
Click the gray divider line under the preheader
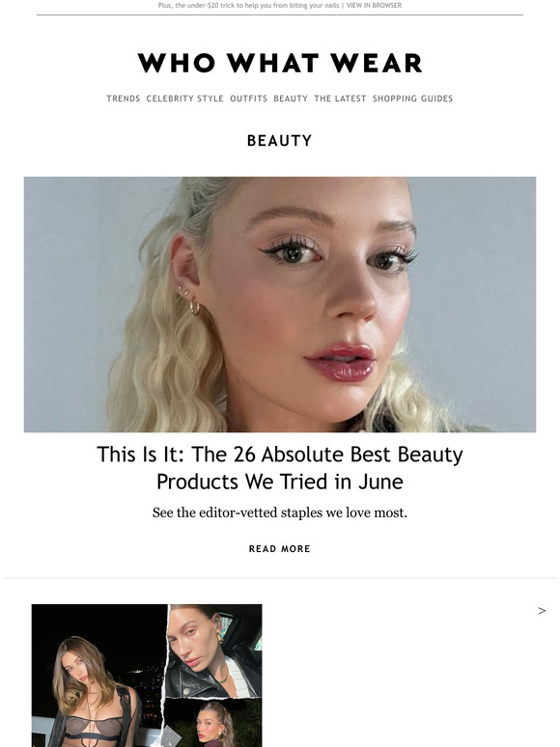coord(280,14)
